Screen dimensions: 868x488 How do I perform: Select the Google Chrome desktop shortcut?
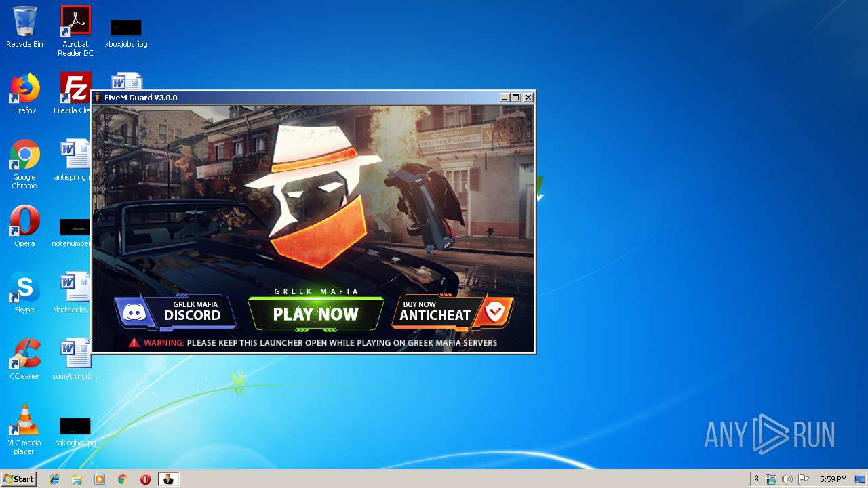pos(24,164)
